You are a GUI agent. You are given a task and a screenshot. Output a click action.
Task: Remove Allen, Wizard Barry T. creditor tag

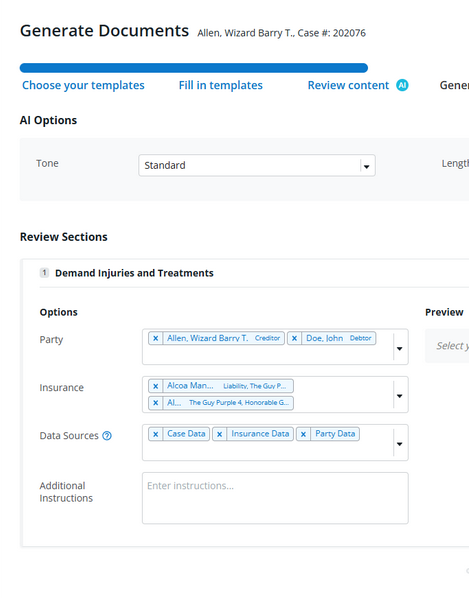tap(156, 338)
